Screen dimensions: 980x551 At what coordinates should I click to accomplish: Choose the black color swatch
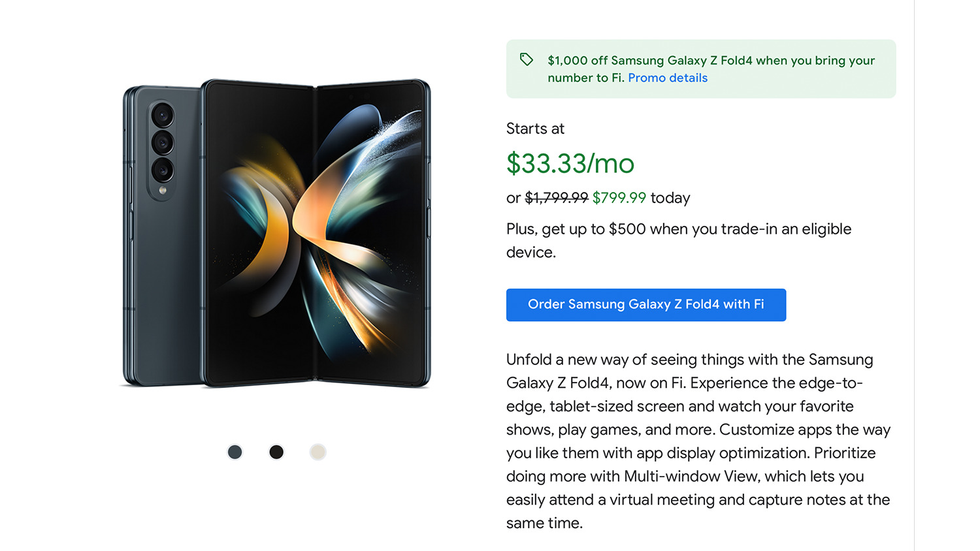(x=276, y=452)
